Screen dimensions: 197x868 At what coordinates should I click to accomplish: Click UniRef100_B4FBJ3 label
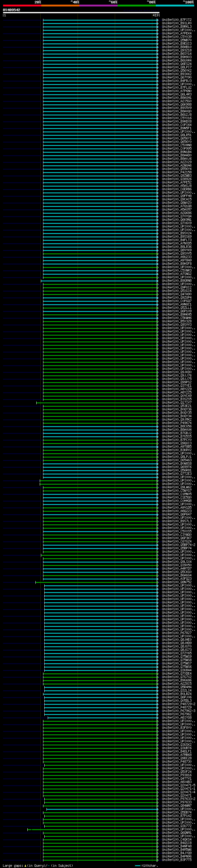(176, 81)
